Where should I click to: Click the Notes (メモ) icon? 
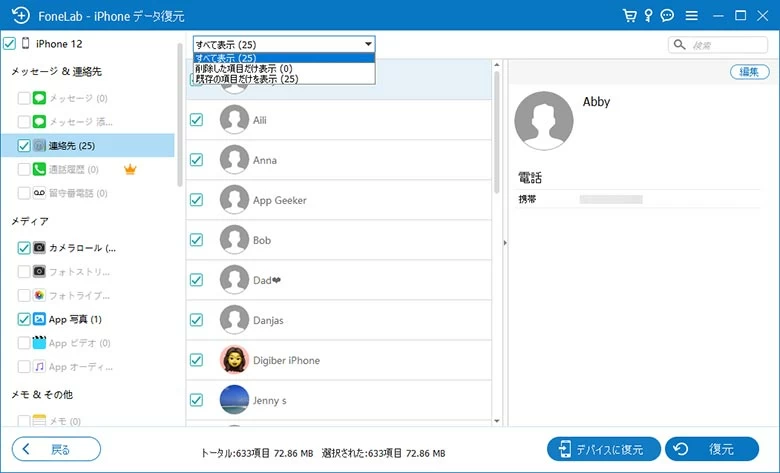click(39, 421)
